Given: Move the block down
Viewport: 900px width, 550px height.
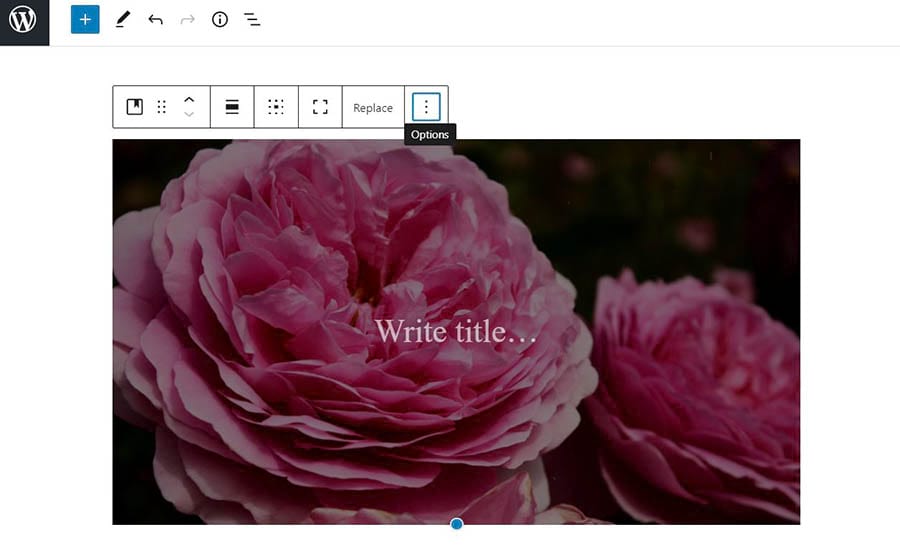Looking at the screenshot, I should pos(189,115).
